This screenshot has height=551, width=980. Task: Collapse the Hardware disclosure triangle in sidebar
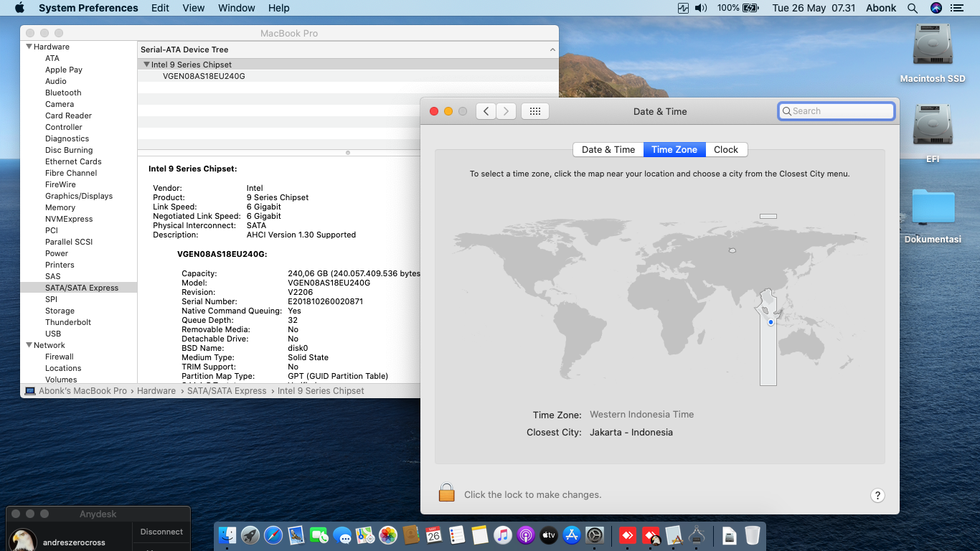(29, 47)
